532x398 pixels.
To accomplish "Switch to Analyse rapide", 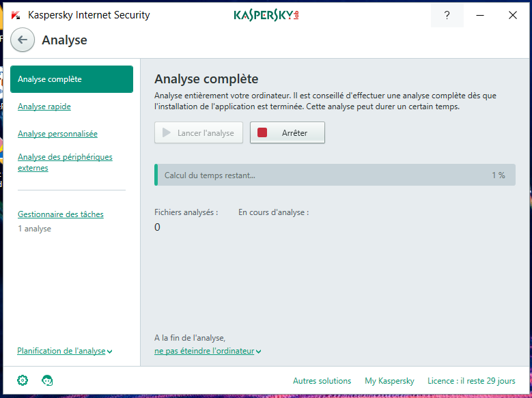I will point(44,106).
